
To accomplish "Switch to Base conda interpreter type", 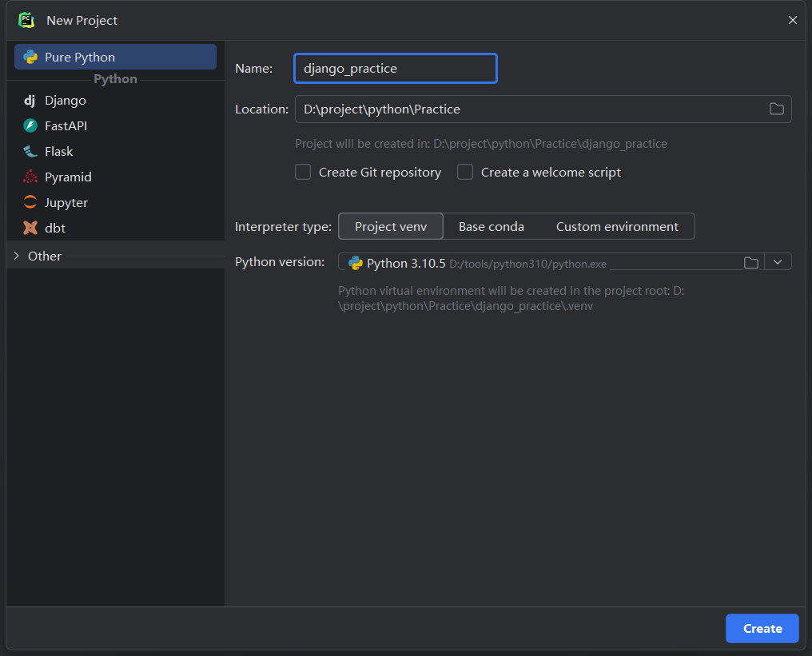I will 492,226.
